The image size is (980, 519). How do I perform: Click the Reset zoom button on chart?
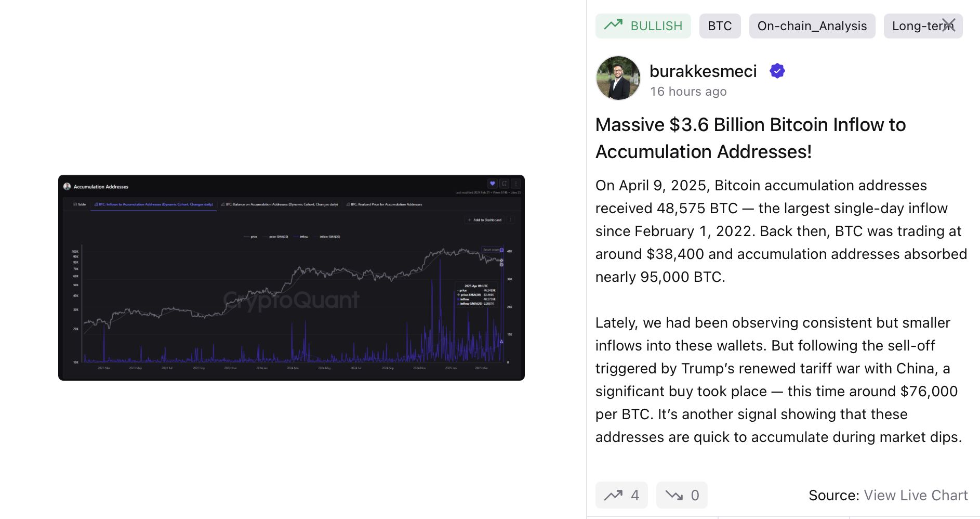pyautogui.click(x=492, y=250)
